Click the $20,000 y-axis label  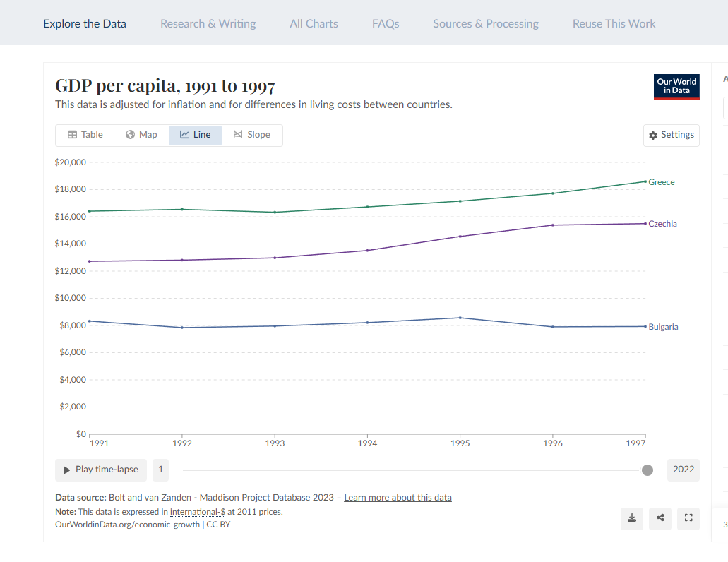pyautogui.click(x=71, y=162)
